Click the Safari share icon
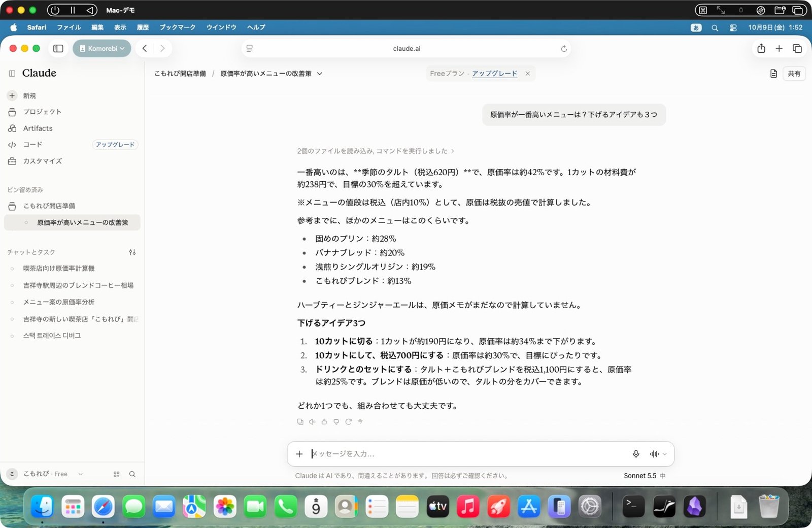Viewport: 812px width, 528px height. tap(761, 49)
